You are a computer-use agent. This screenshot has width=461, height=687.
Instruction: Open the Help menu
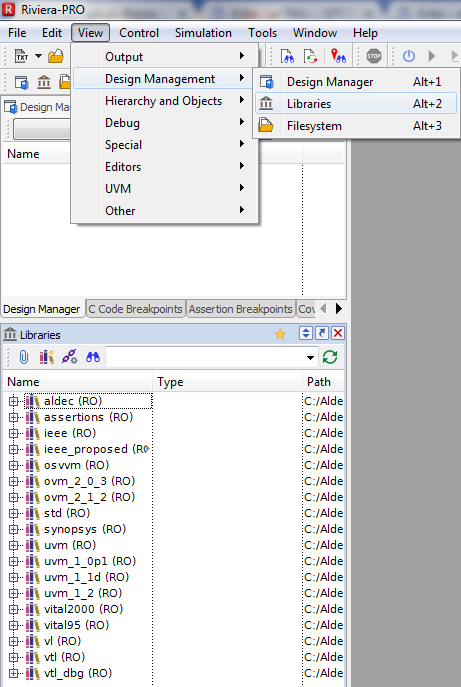point(365,33)
